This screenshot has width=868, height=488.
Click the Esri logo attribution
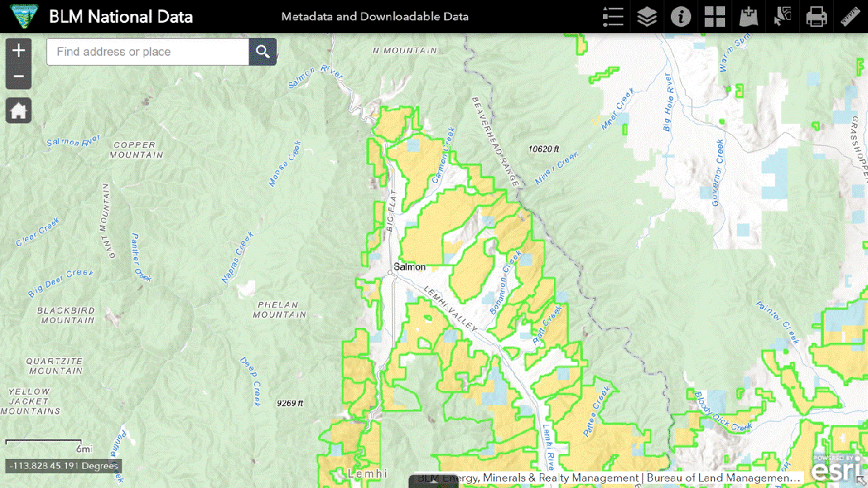(836, 468)
